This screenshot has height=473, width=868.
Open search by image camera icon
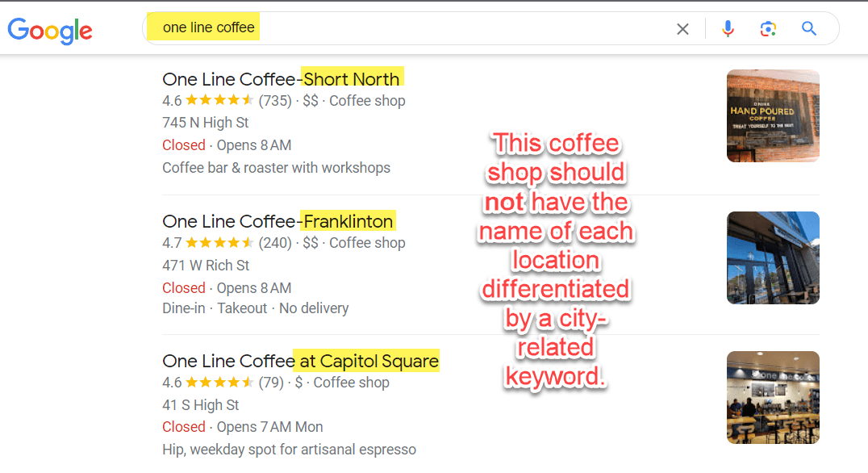[768, 29]
